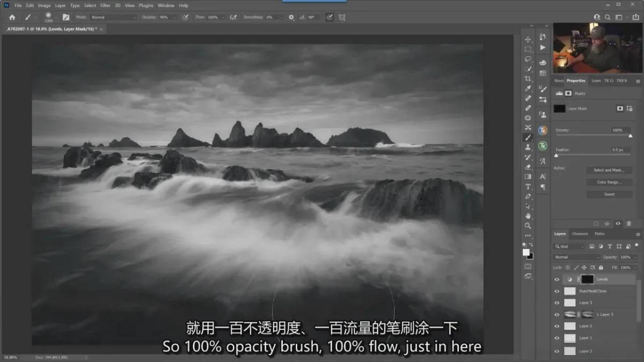Click the brush angle 90° field

[x=312, y=17]
